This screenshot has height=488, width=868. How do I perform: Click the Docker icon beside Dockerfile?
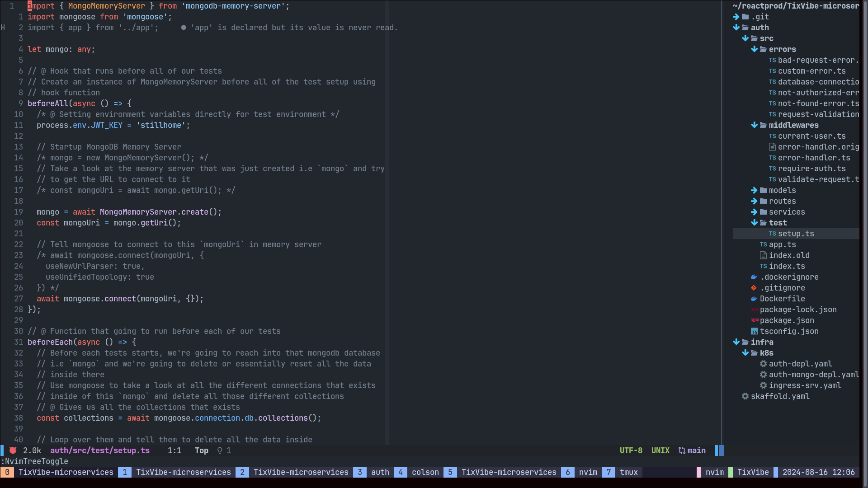(754, 299)
